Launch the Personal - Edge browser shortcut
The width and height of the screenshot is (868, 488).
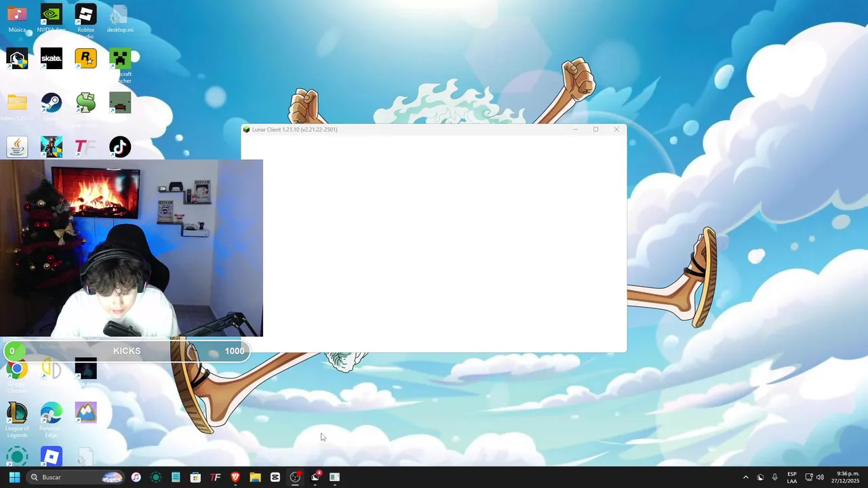pyautogui.click(x=52, y=412)
